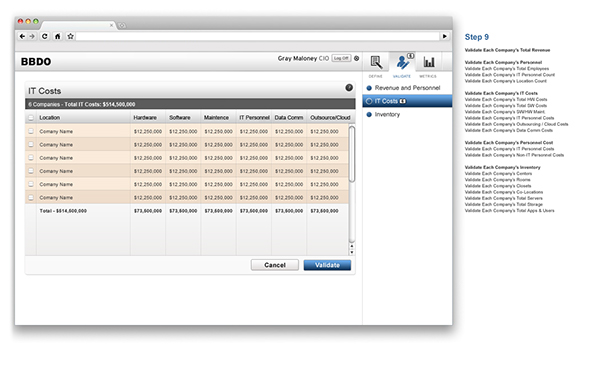Sort by the Maintence column header

point(216,117)
